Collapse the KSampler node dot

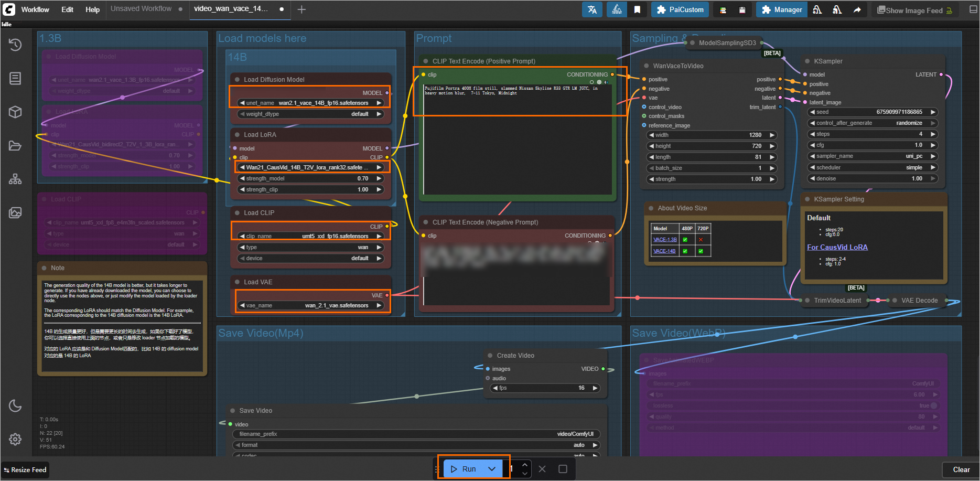807,61
